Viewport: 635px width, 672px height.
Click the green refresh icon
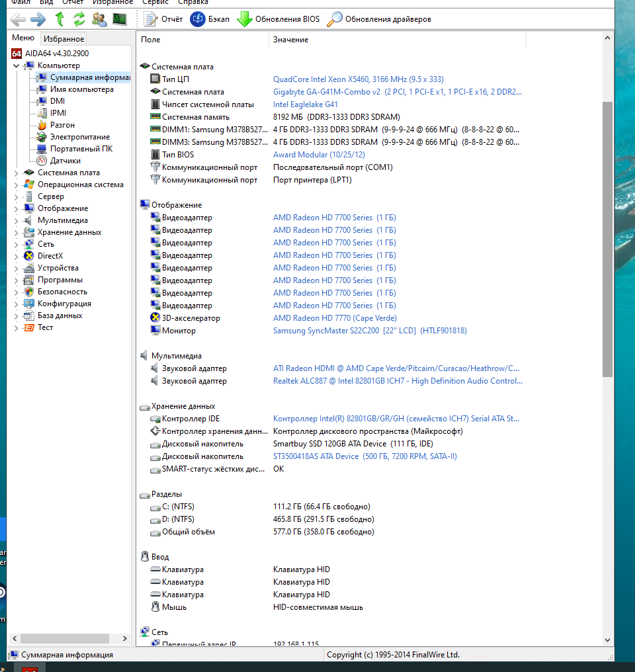pos(79,19)
